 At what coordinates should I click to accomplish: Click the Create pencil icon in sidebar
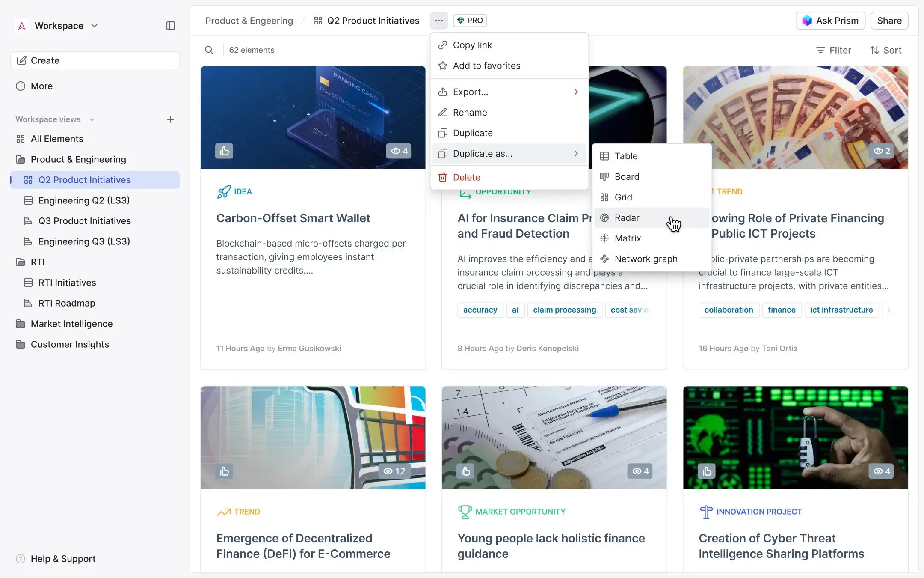tap(21, 60)
